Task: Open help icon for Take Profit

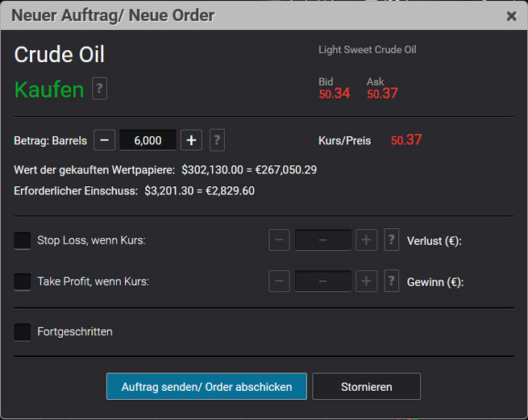Action: [x=392, y=281]
